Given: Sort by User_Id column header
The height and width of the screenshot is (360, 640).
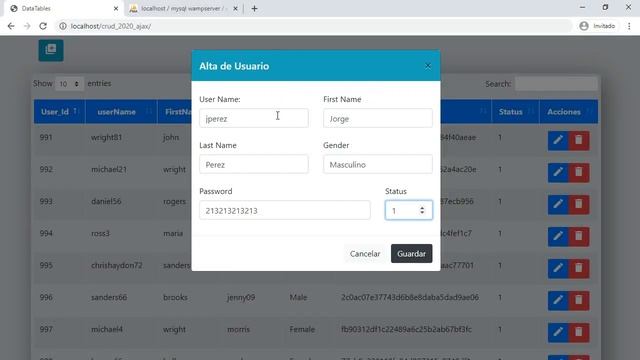Looking at the screenshot, I should [60, 111].
